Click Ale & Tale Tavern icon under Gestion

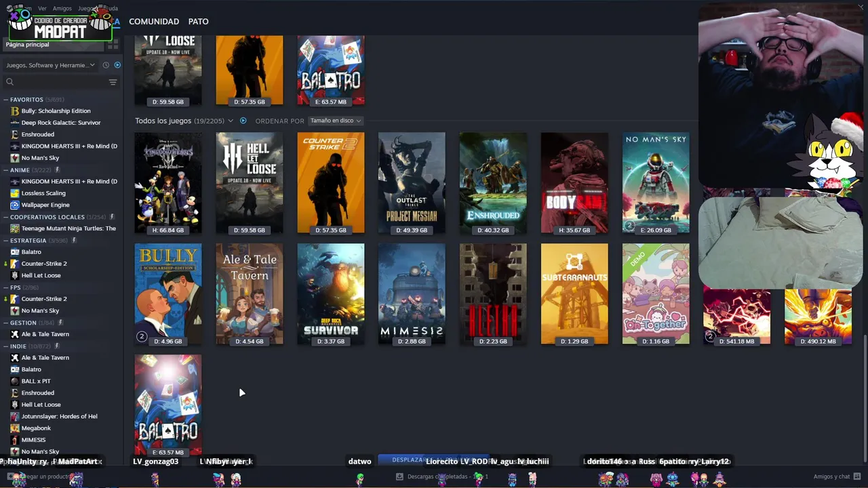tap(15, 334)
